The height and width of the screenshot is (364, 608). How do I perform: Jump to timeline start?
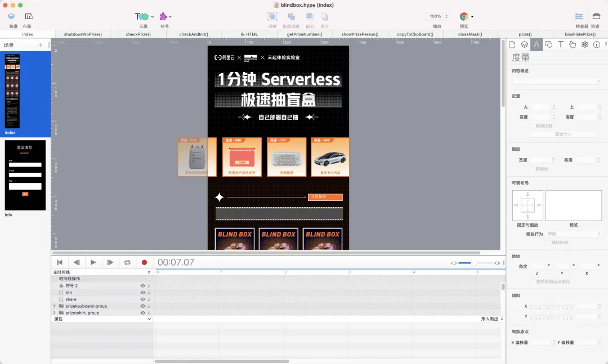pos(60,262)
